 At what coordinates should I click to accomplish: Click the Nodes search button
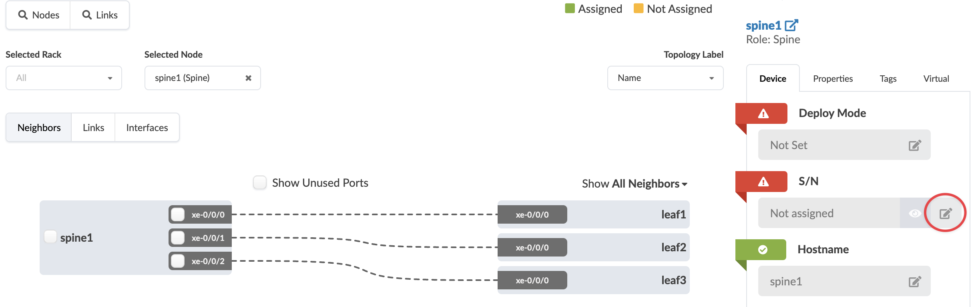(38, 15)
